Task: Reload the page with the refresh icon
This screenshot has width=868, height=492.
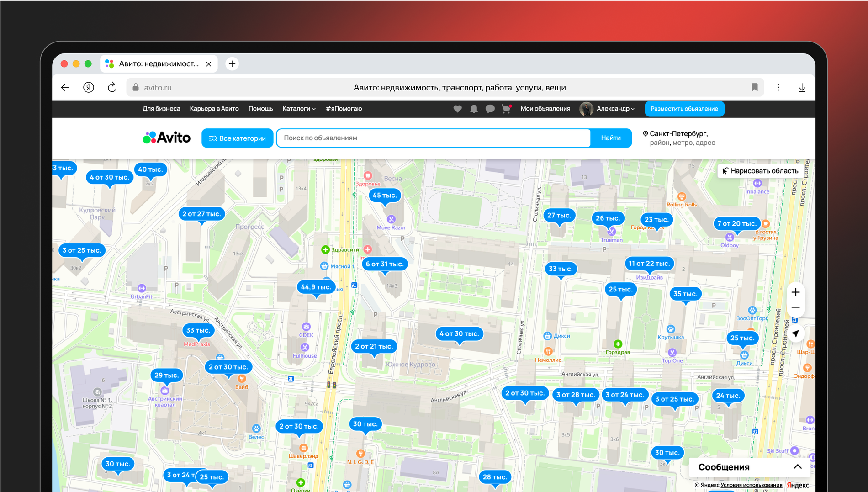Action: (112, 87)
